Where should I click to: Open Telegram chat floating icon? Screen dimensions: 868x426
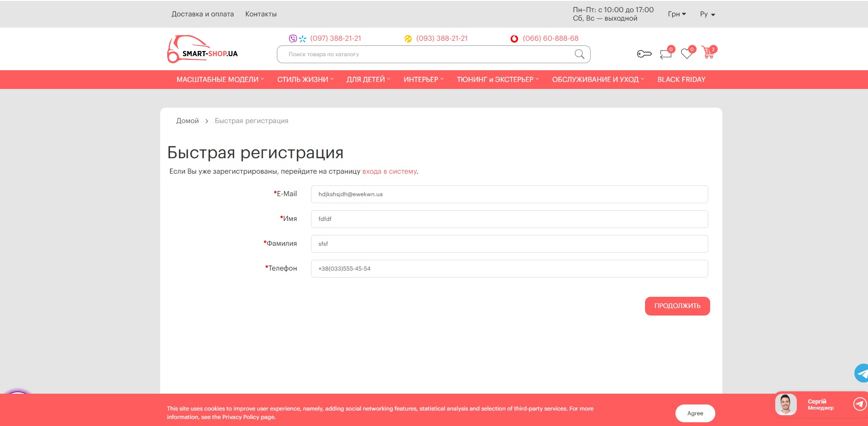[x=861, y=373]
